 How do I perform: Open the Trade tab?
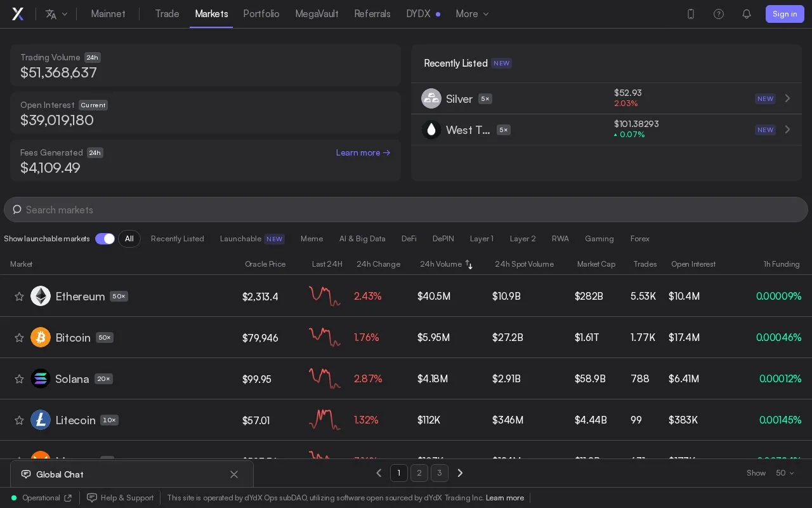pyautogui.click(x=167, y=14)
